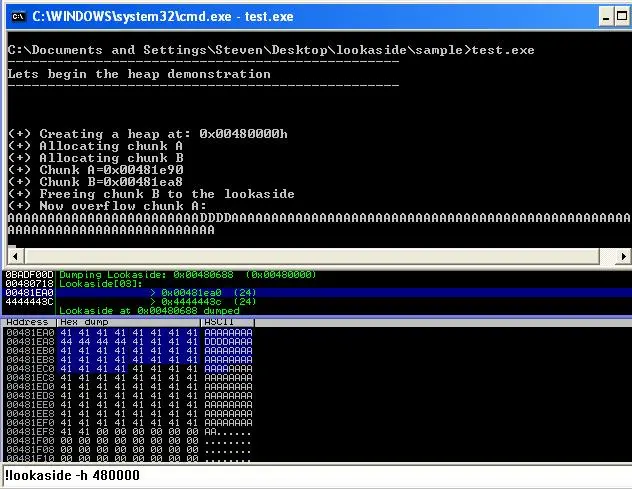
Task: Click the '> 0x4444443c (24)' log entry
Action: click(x=203, y=302)
